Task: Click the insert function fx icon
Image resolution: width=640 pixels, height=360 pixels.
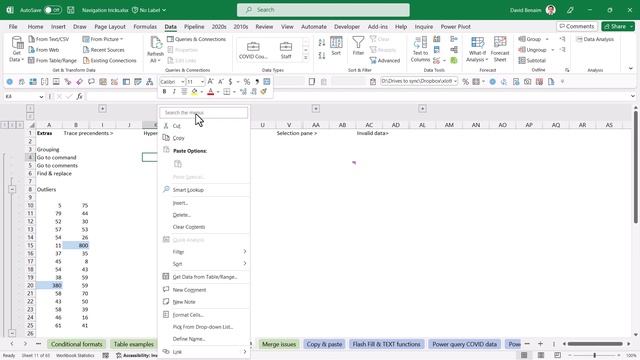Action: click(80, 96)
